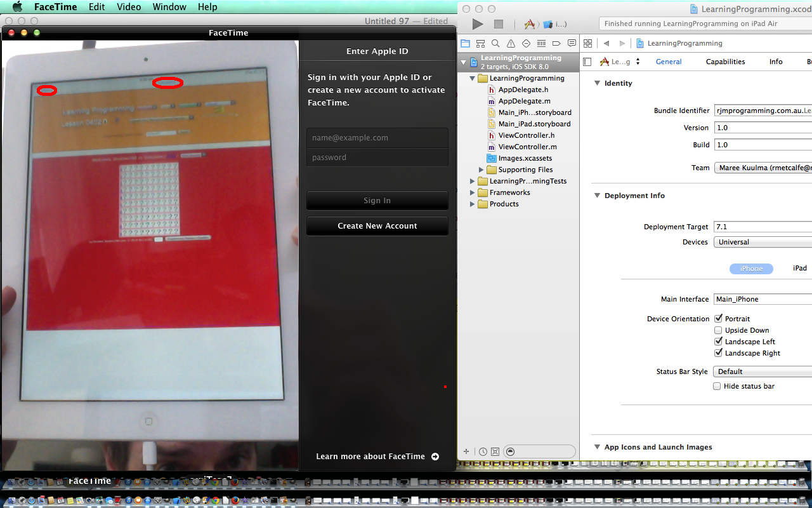Viewport: 812px width, 508px height.
Task: Open the Issue navigator warning icon
Action: coord(511,43)
